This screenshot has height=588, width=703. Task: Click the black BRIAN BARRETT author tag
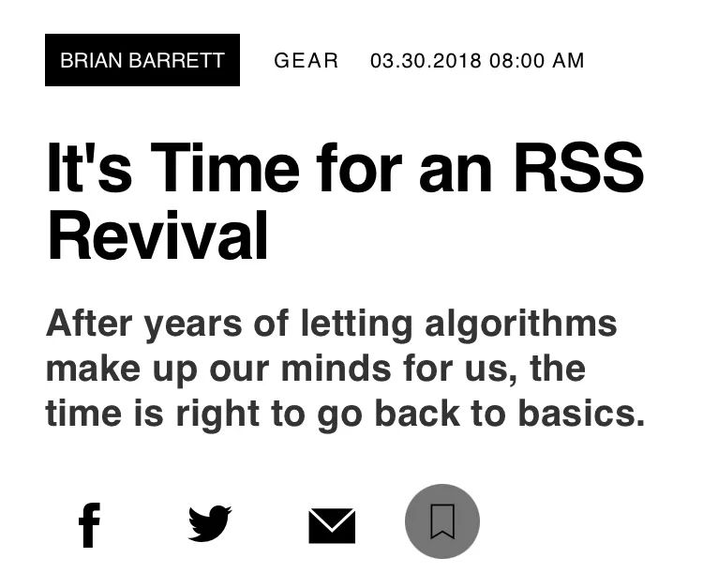142,60
